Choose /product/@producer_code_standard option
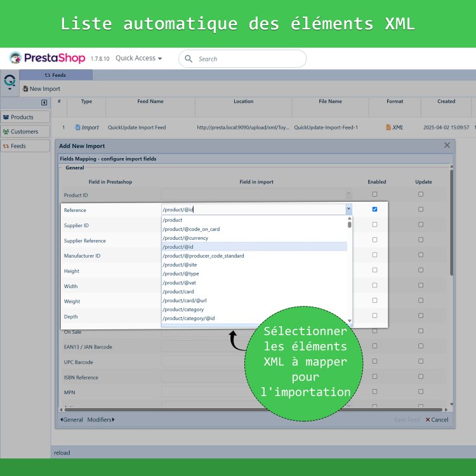476x476 pixels. 255,256
